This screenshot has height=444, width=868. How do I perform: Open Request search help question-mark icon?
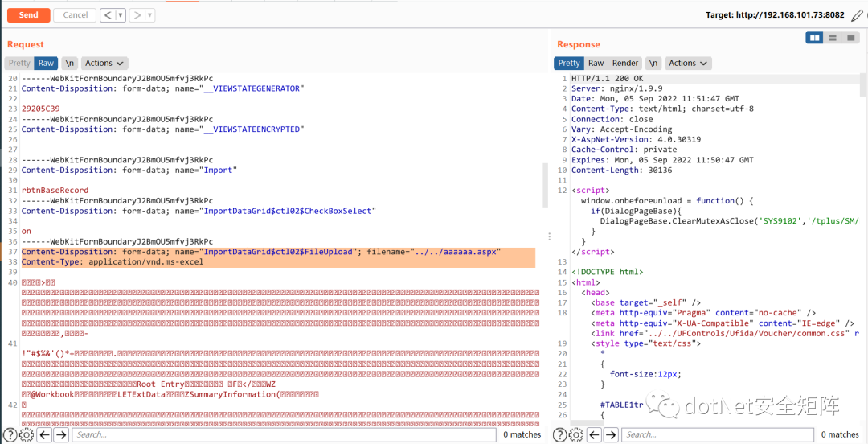click(11, 434)
